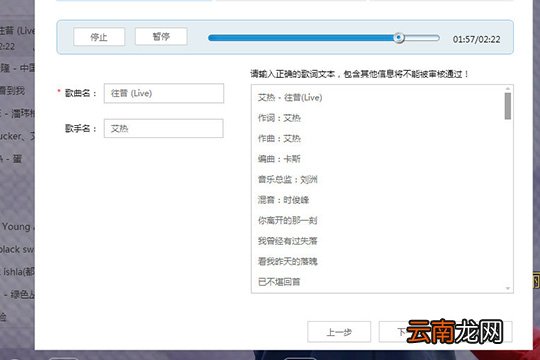Click the 停止 stop button
Viewport: 540px width, 360px height.
[99, 37]
